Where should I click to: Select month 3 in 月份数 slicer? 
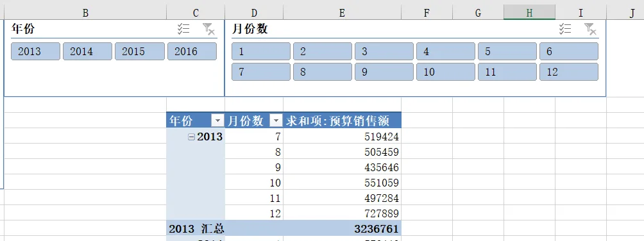click(x=384, y=51)
